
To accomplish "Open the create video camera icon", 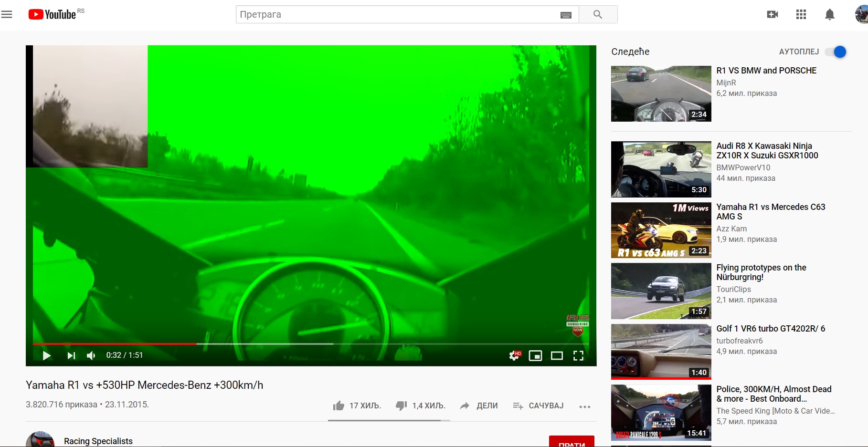I will click(773, 14).
